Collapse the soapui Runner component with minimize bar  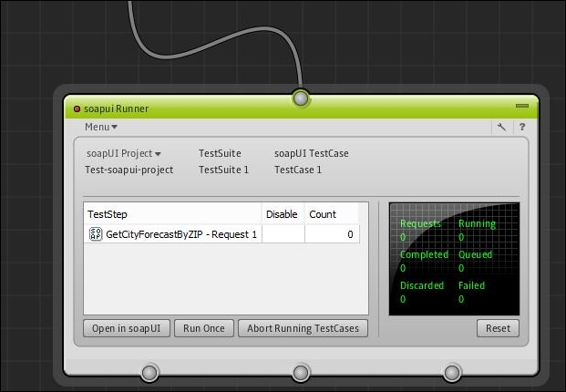click(x=522, y=106)
